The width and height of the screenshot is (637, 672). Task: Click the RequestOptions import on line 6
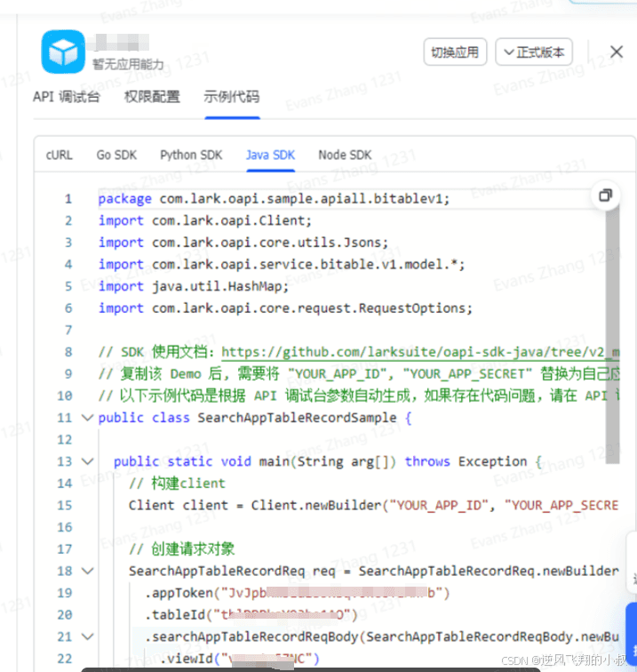(285, 308)
